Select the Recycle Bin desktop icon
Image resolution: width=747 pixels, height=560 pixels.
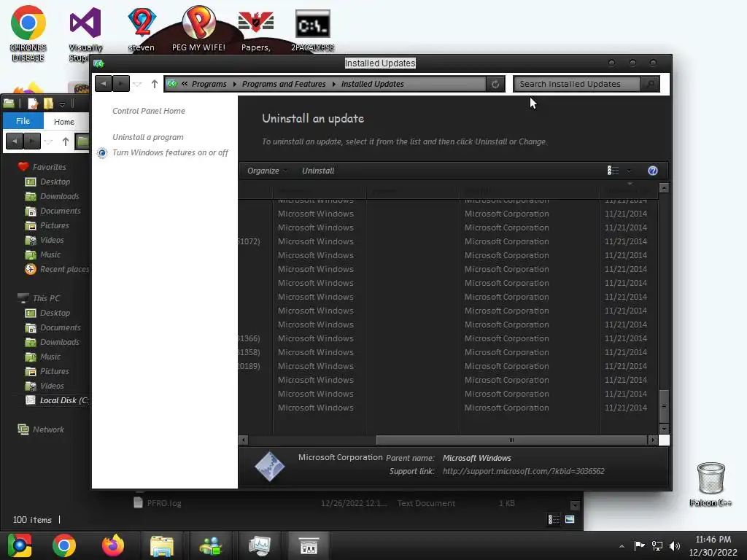(x=711, y=484)
